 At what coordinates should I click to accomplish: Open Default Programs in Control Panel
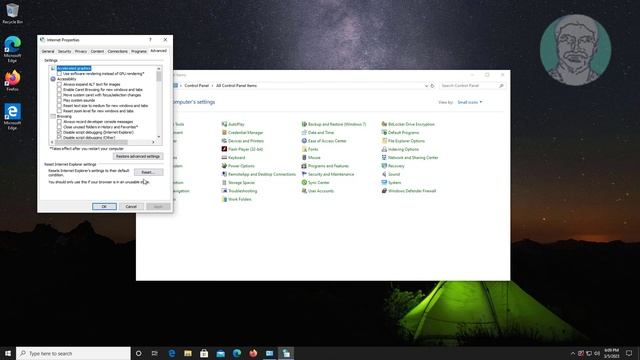pyautogui.click(x=400, y=133)
